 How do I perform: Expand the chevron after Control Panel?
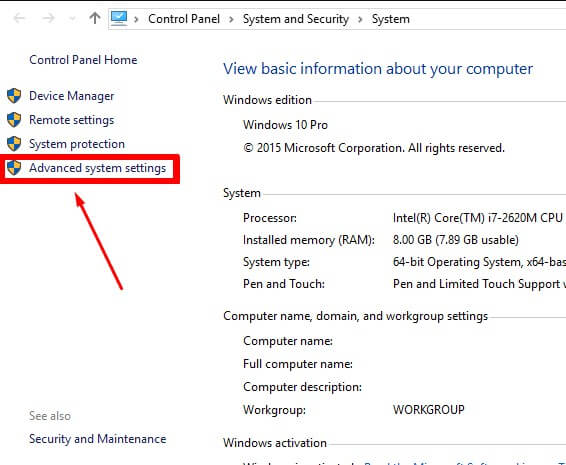coord(231,19)
